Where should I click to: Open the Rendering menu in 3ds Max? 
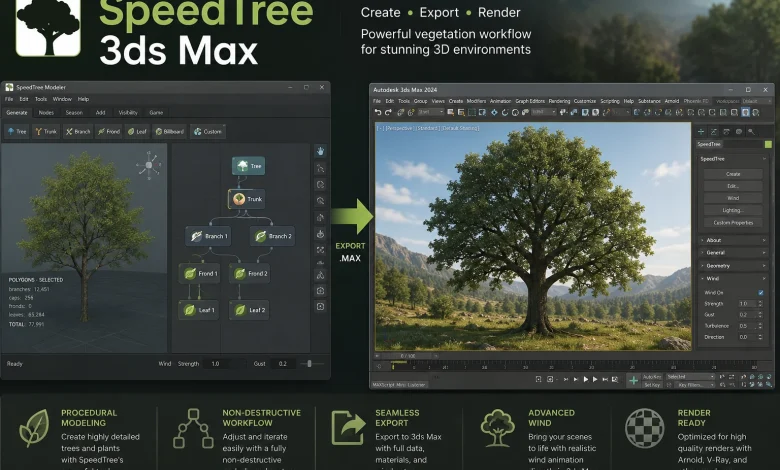click(559, 101)
